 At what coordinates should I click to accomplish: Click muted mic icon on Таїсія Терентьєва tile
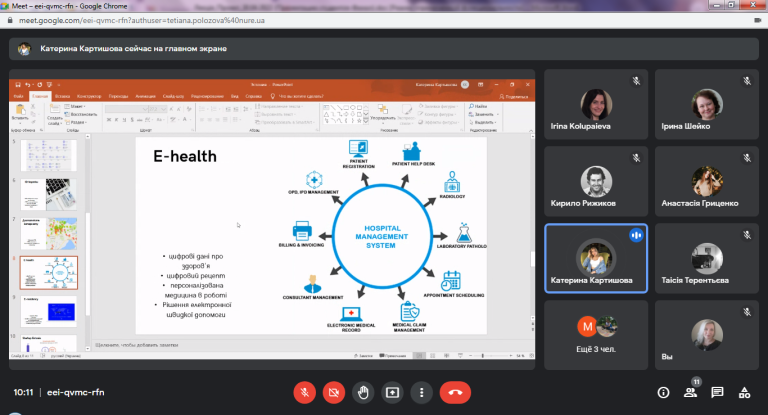(x=747, y=235)
